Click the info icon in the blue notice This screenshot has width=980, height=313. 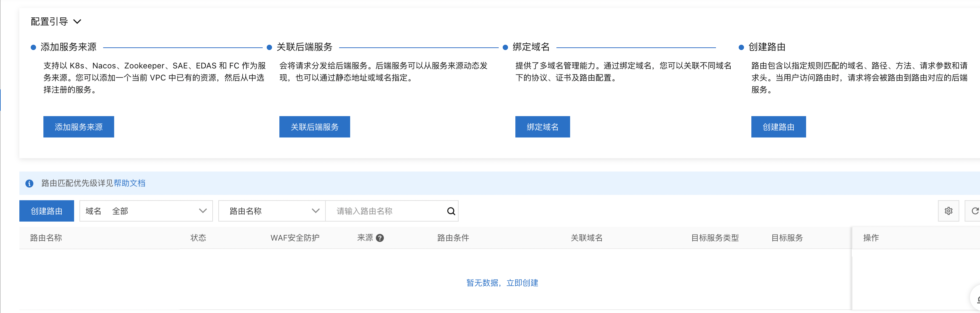pos(29,184)
